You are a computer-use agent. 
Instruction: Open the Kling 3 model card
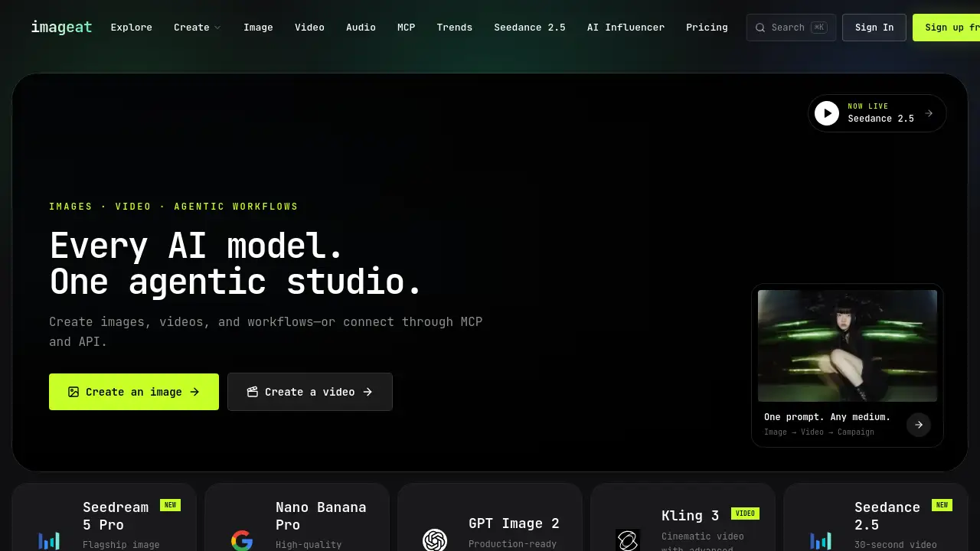683,517
